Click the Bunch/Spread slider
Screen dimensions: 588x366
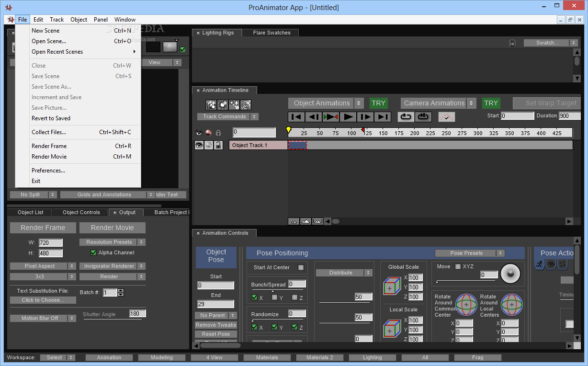[x=278, y=291]
